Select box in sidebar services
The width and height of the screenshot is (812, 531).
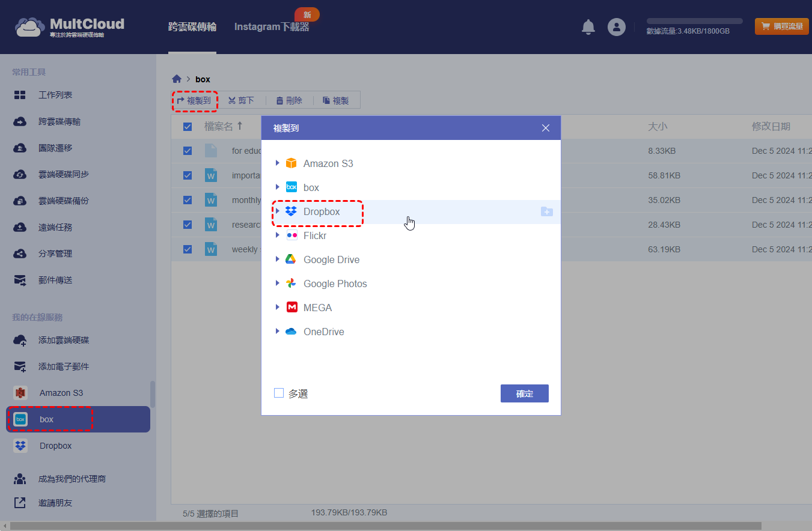click(78, 419)
